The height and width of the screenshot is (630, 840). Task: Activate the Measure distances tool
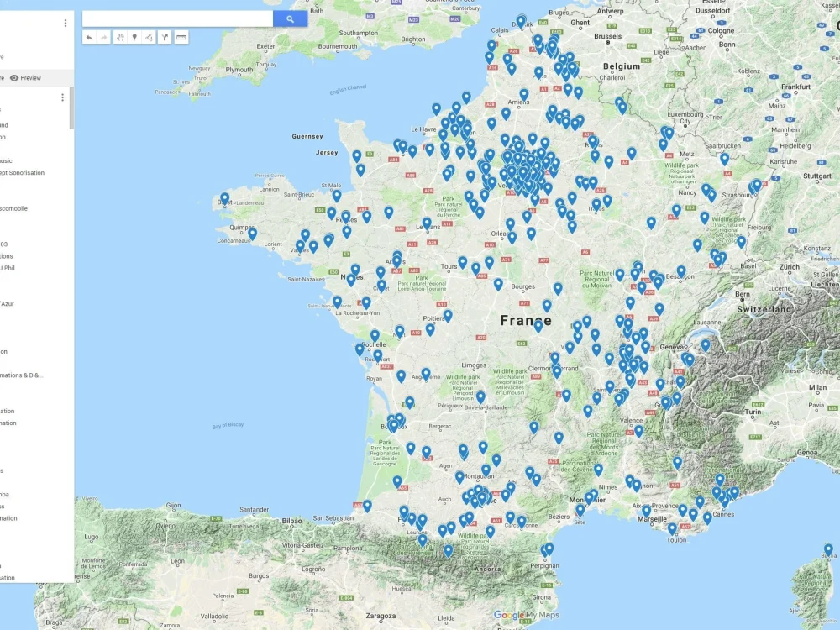coord(181,37)
